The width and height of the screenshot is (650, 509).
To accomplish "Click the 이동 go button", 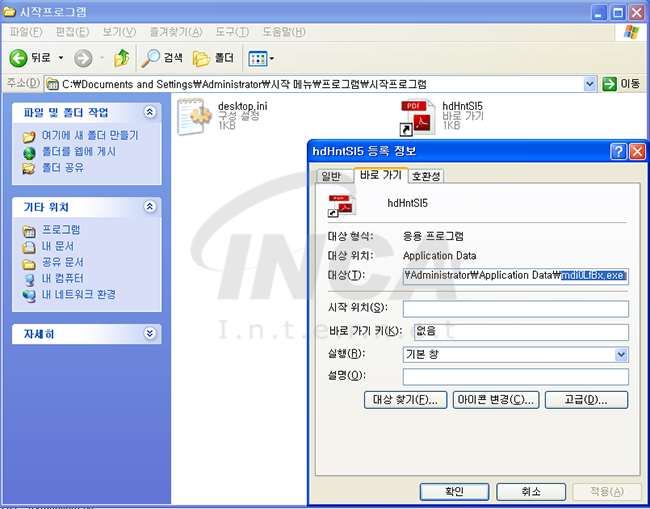I will click(621, 84).
